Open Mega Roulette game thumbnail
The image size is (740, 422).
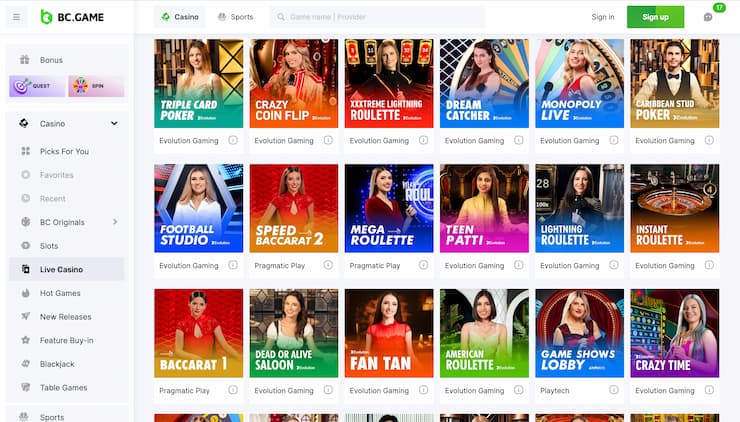[x=389, y=208]
